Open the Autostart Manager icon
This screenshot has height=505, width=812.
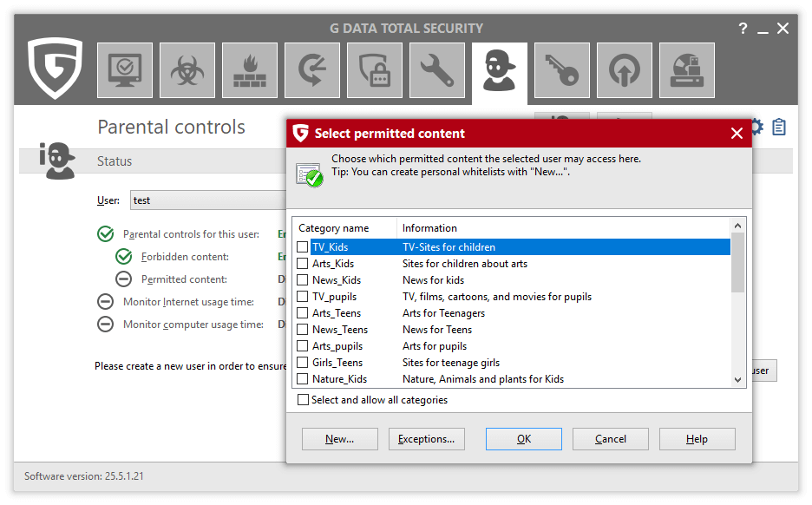pos(624,70)
